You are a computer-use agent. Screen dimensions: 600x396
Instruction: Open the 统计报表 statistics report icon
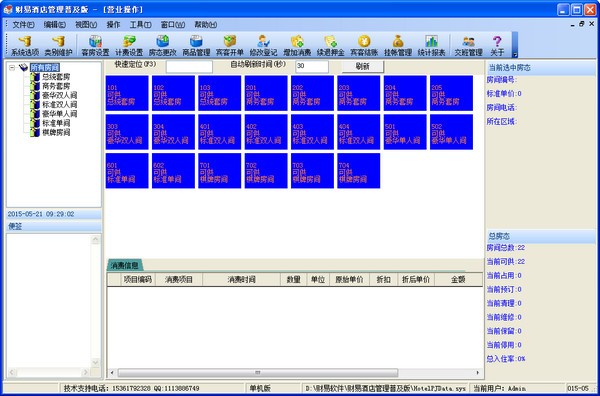(431, 46)
